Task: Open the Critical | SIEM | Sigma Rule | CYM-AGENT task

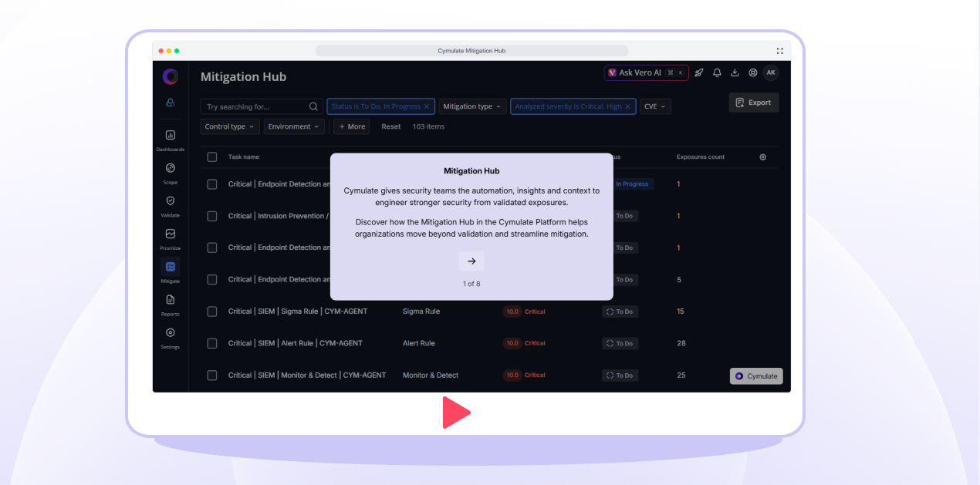Action: (298, 312)
